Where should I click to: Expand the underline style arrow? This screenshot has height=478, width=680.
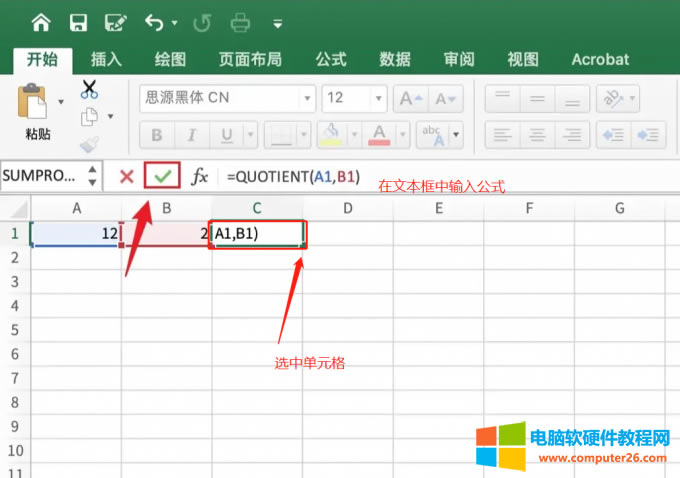click(251, 135)
